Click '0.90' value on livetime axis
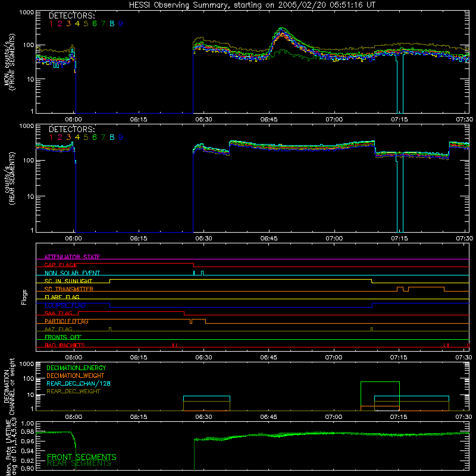This screenshot has height=476, width=476. (27, 468)
